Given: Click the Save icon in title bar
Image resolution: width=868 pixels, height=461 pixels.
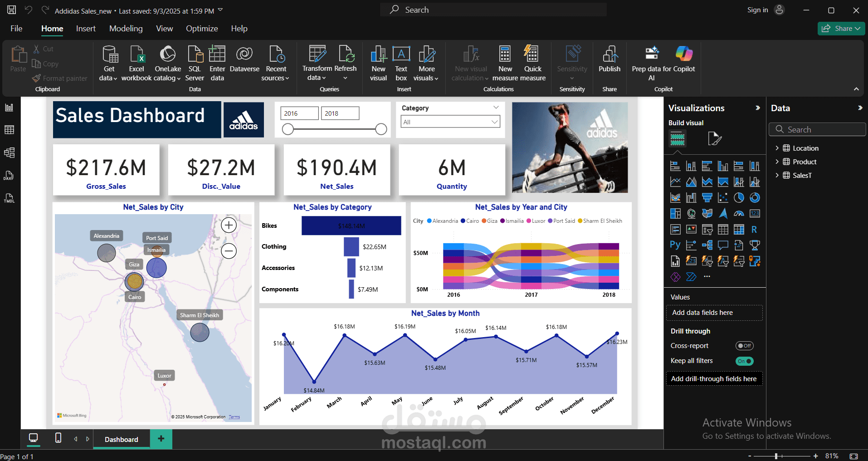Looking at the screenshot, I should pyautogui.click(x=11, y=10).
